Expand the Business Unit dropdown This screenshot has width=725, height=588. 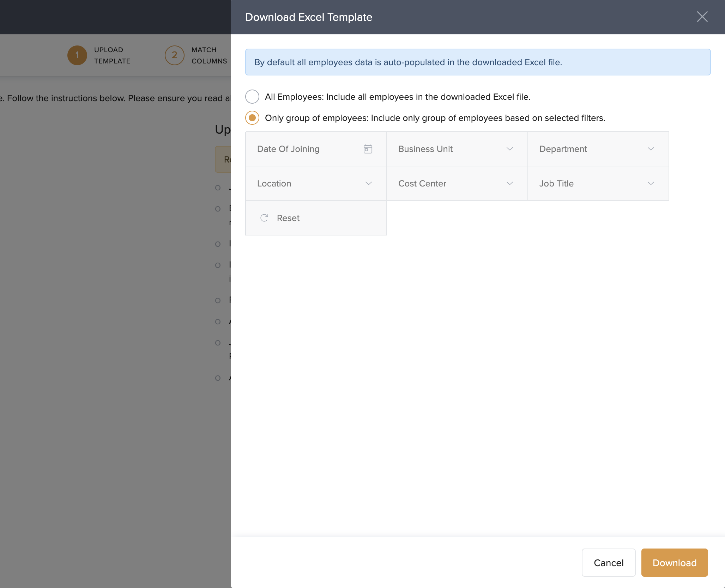(x=457, y=149)
